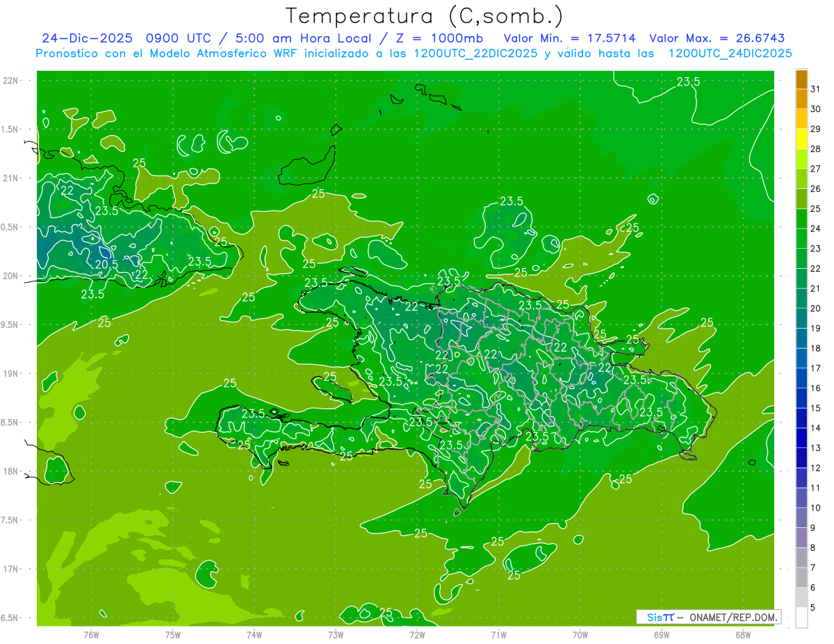Click the "19N" latitude axis label

(12, 374)
